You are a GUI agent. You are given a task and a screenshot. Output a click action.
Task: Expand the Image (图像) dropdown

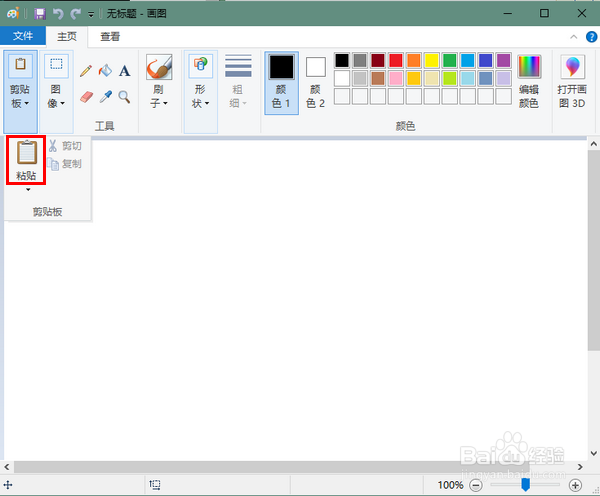(56, 92)
